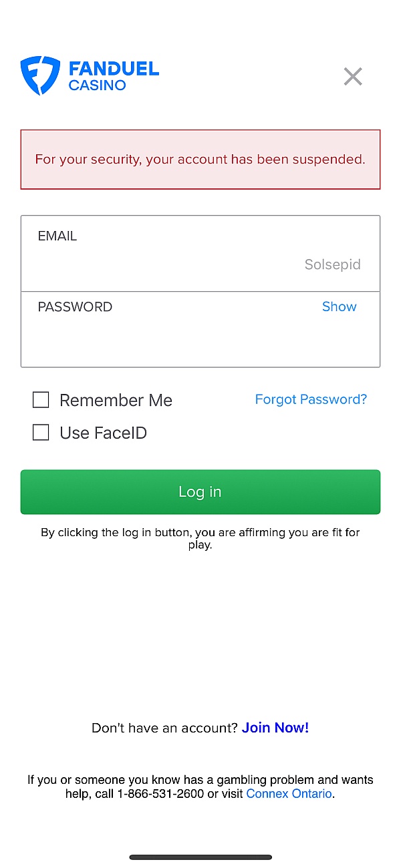Click the "Don't have an account?" text

point(164,728)
